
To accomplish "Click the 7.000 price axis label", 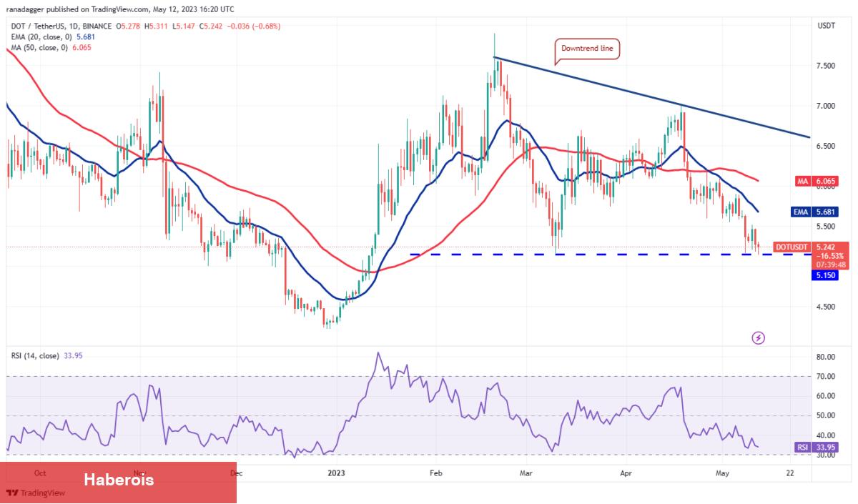I will point(826,106).
